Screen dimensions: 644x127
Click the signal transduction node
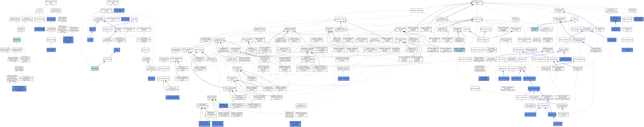(x=483, y=40)
